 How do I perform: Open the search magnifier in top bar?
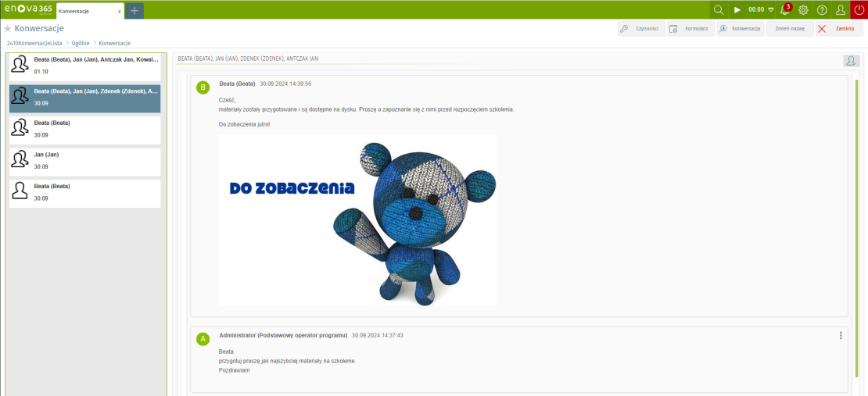719,10
